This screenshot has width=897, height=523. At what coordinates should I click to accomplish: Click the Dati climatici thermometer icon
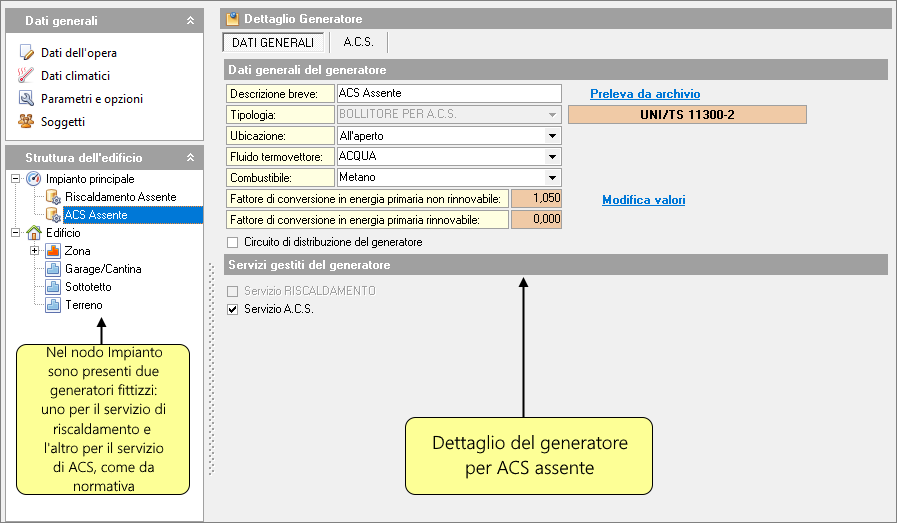pos(27,75)
